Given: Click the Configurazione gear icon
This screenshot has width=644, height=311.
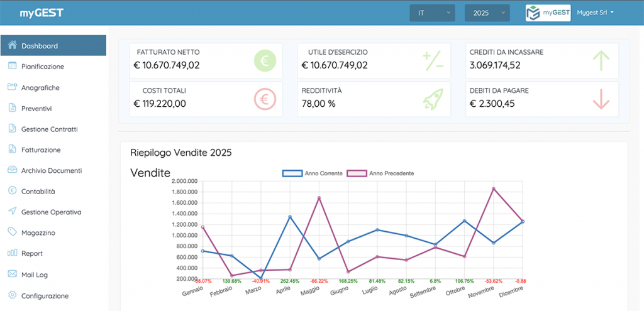Looking at the screenshot, I should (12, 295).
